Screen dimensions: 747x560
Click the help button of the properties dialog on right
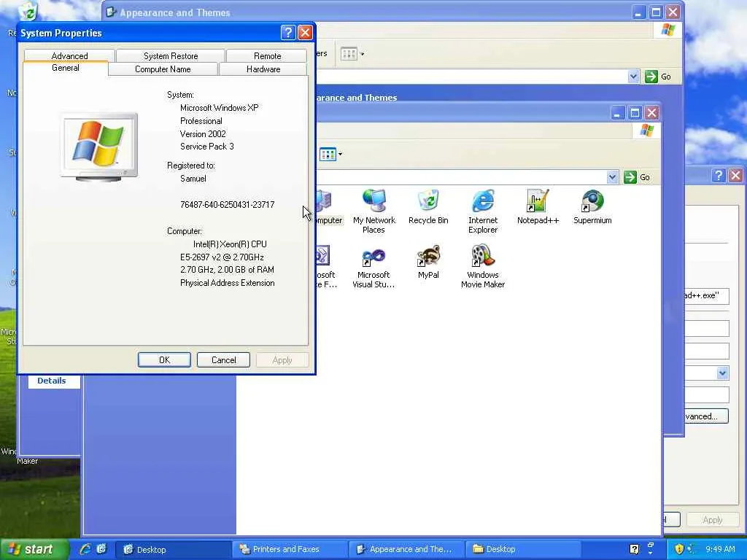point(719,175)
